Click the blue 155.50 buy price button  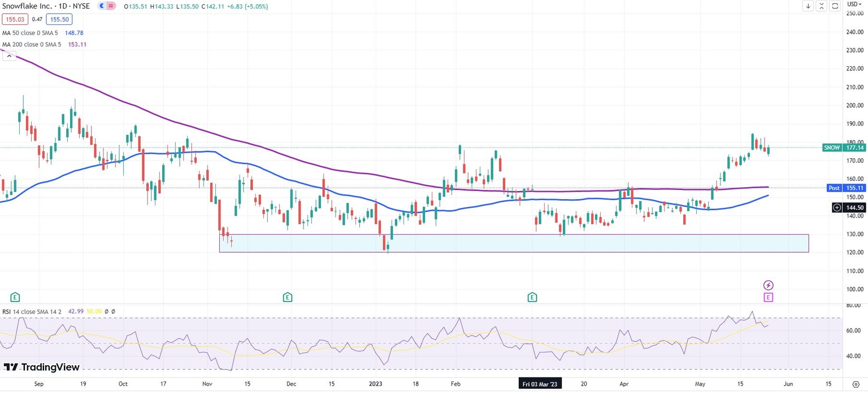[x=59, y=19]
